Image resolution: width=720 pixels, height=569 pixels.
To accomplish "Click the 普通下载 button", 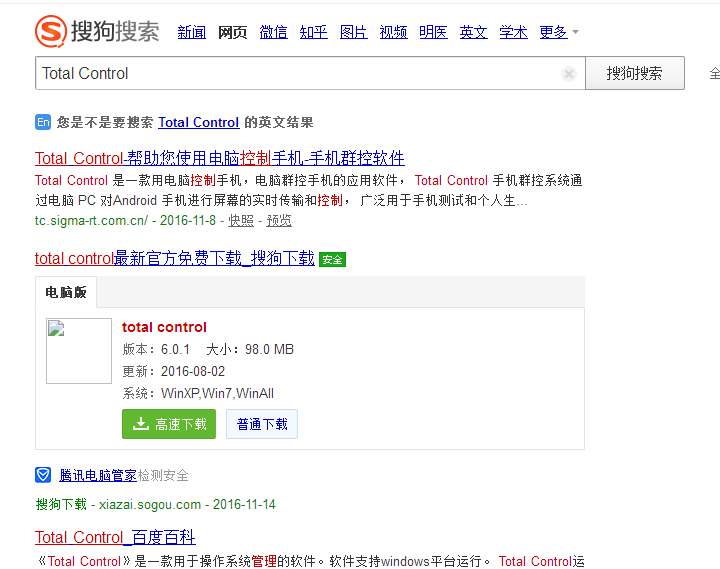I will pos(262,424).
